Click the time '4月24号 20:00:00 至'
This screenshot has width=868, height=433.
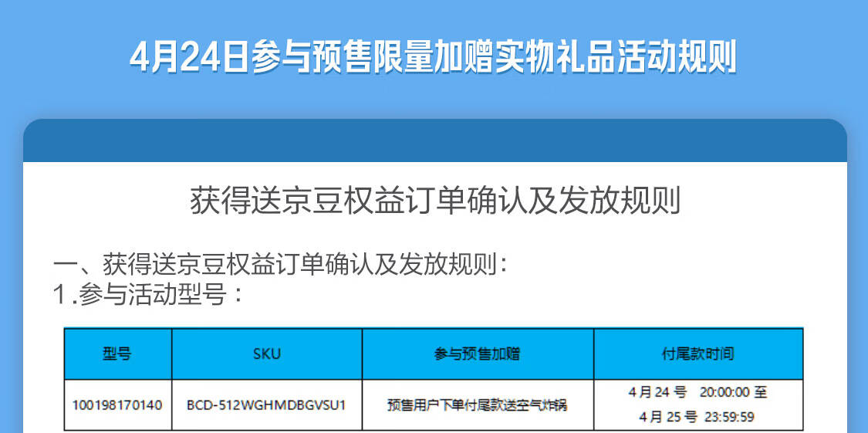[x=697, y=393]
